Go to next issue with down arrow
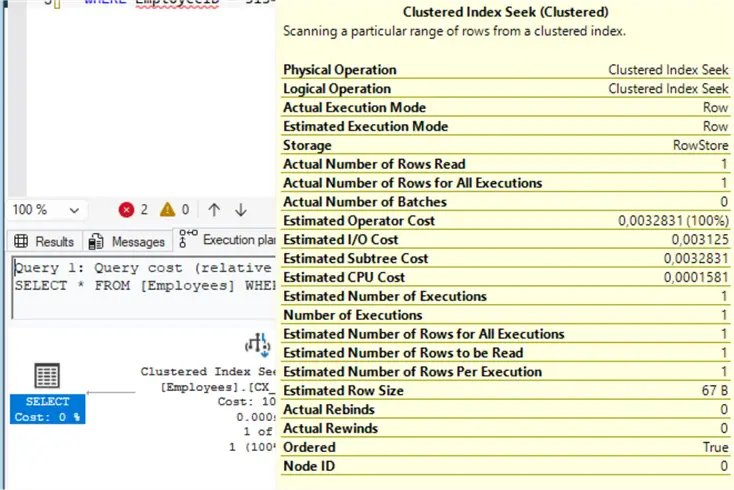This screenshot has height=490, width=734. click(x=241, y=210)
